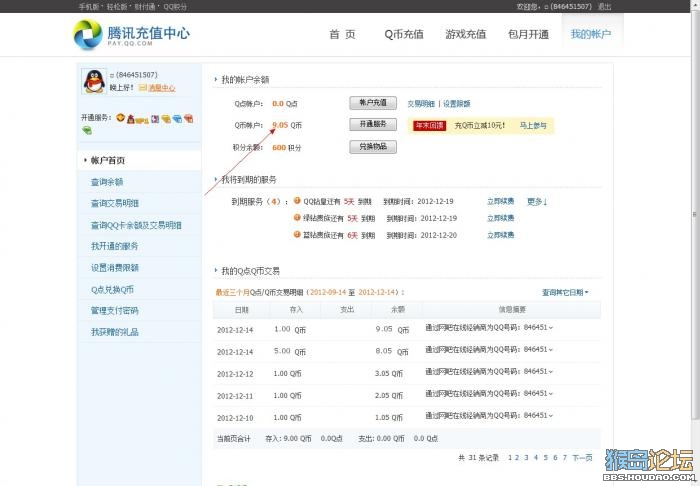Collapse the 我的Q点Q币交易 section arrow
This screenshot has height=486, width=700.
tap(216, 270)
